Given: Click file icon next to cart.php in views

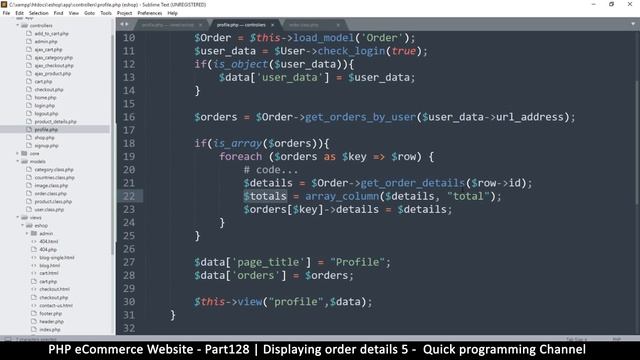Looking at the screenshot, I should click(34, 281).
